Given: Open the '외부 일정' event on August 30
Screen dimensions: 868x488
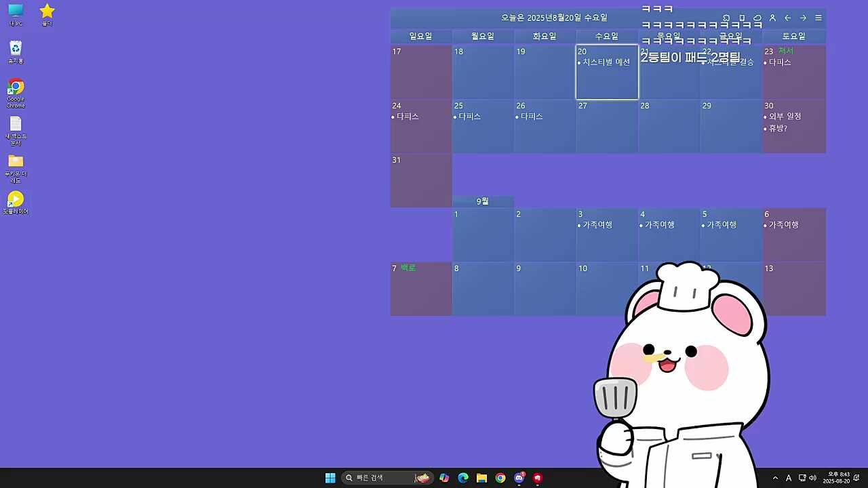Looking at the screenshot, I should (x=785, y=117).
